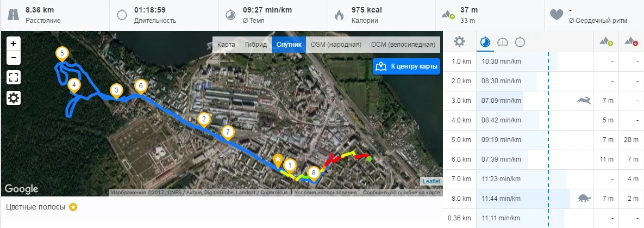Viewport: 644px width, 228px height.
Task: Click К центру карты button
Action: (407, 66)
